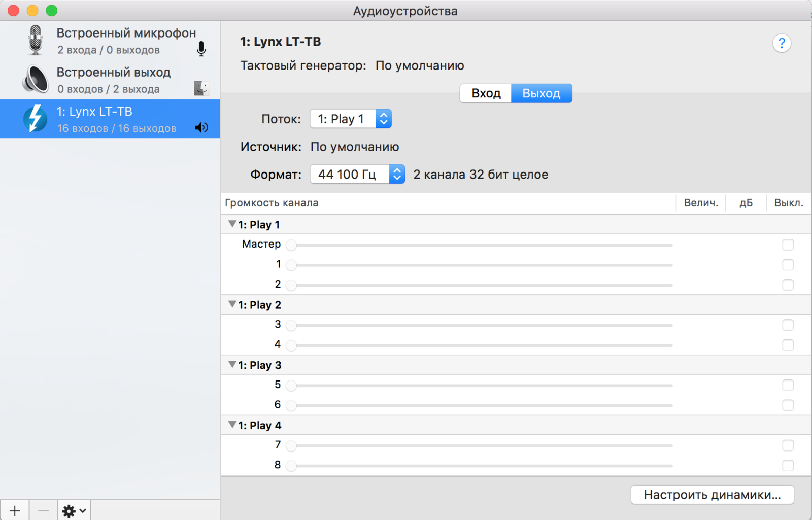Mute channel 8 checkbox
The height and width of the screenshot is (520, 812).
pos(788,465)
